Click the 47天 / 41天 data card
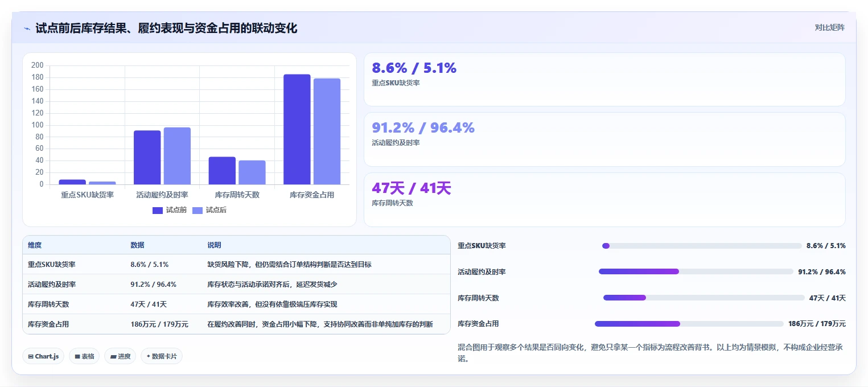Screen dimensions: 868x387 604,200
